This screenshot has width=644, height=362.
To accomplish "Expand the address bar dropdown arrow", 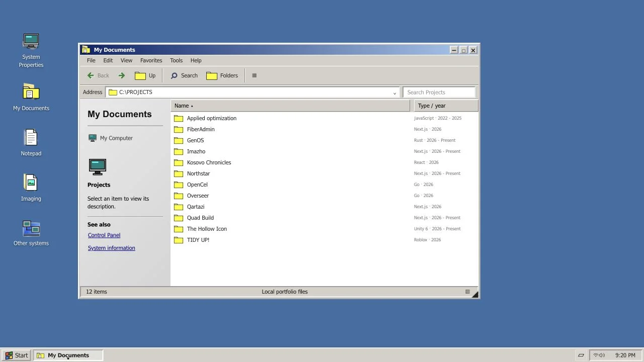I will pyautogui.click(x=394, y=93).
